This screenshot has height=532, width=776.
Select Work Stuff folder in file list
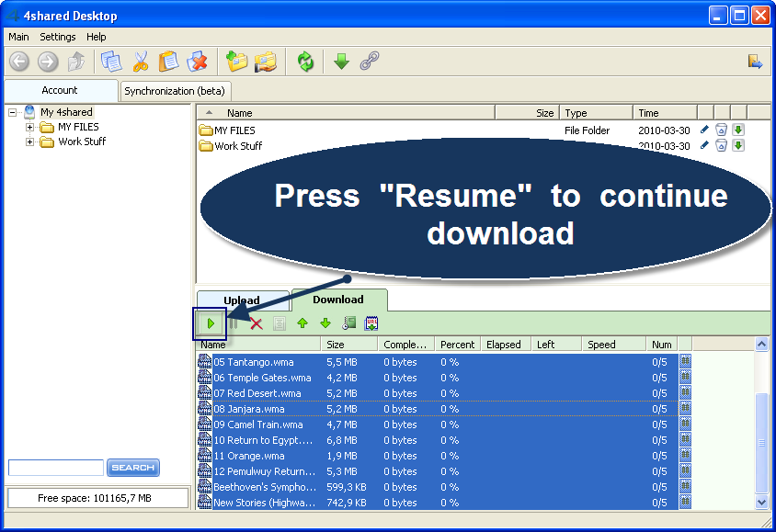tap(238, 146)
